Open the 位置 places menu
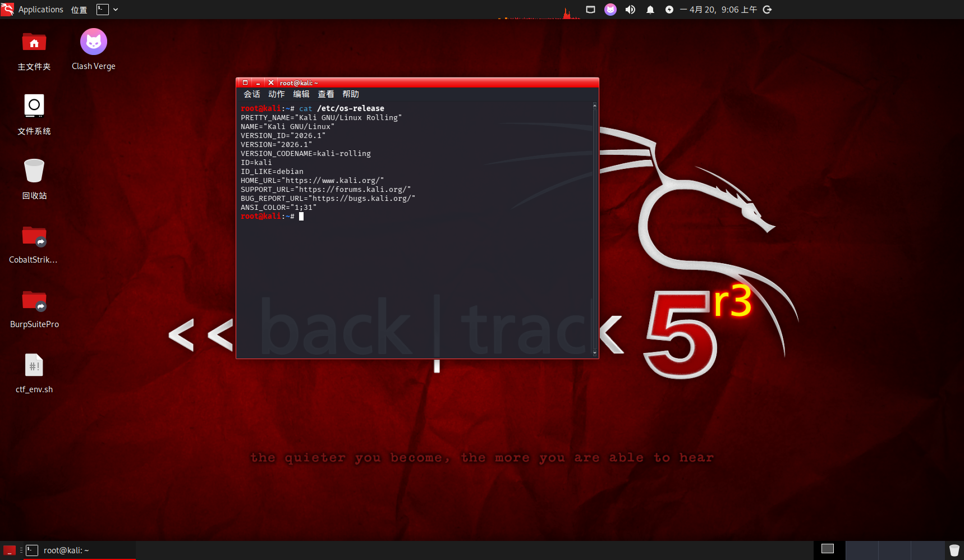Screen dimensions: 964x560 click(79, 10)
